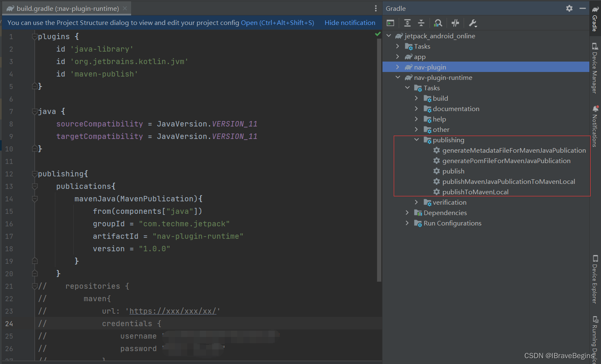Collapse publishing task group arrow
Image resolution: width=601 pixels, height=364 pixels.
click(x=417, y=140)
